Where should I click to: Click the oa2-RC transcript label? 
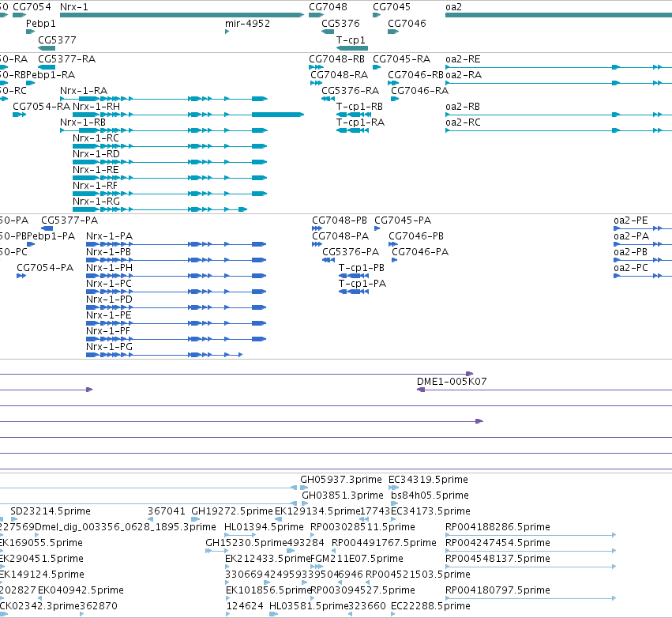[463, 122]
